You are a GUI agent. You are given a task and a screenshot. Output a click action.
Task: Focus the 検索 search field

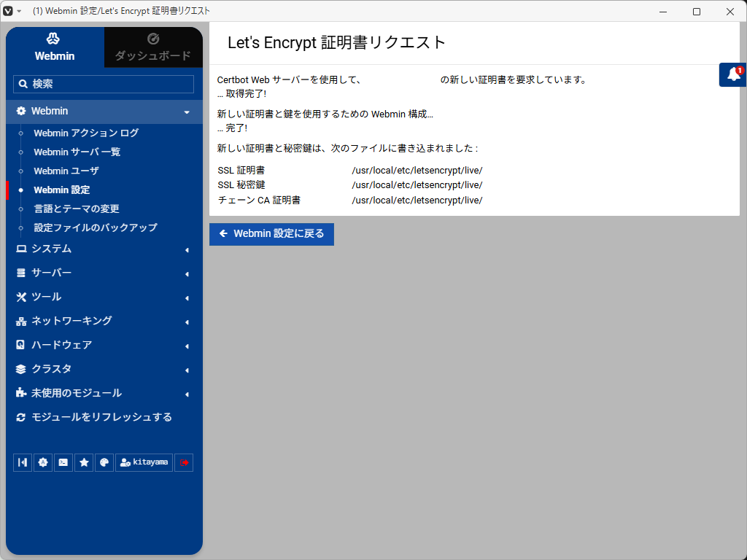(x=104, y=85)
